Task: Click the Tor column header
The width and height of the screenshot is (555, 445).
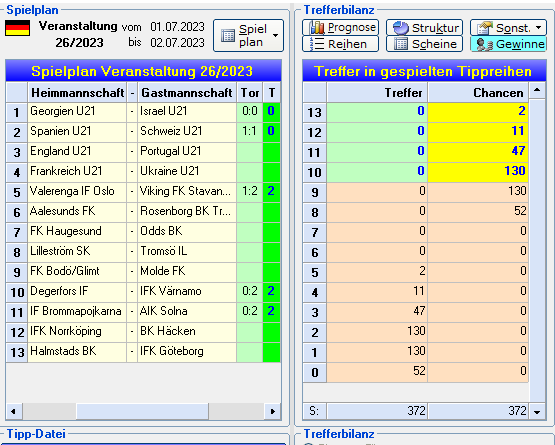Action: click(250, 93)
